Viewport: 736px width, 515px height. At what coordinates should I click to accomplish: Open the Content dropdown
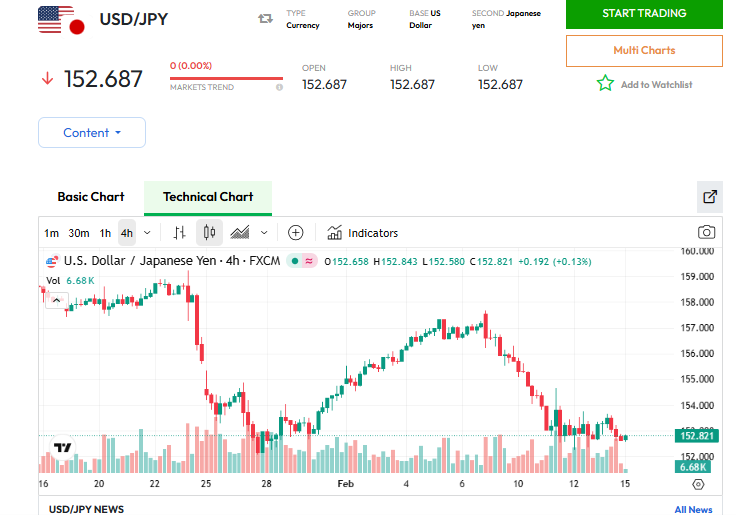92,133
